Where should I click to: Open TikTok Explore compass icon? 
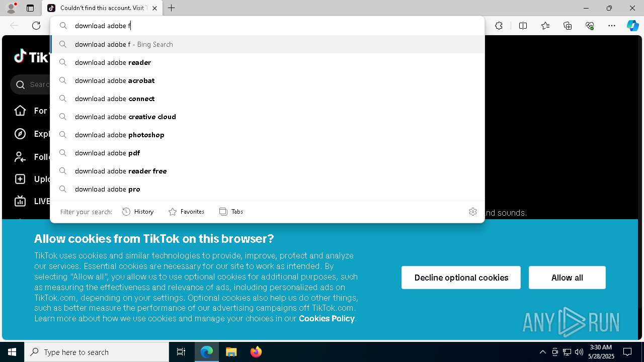click(x=20, y=134)
